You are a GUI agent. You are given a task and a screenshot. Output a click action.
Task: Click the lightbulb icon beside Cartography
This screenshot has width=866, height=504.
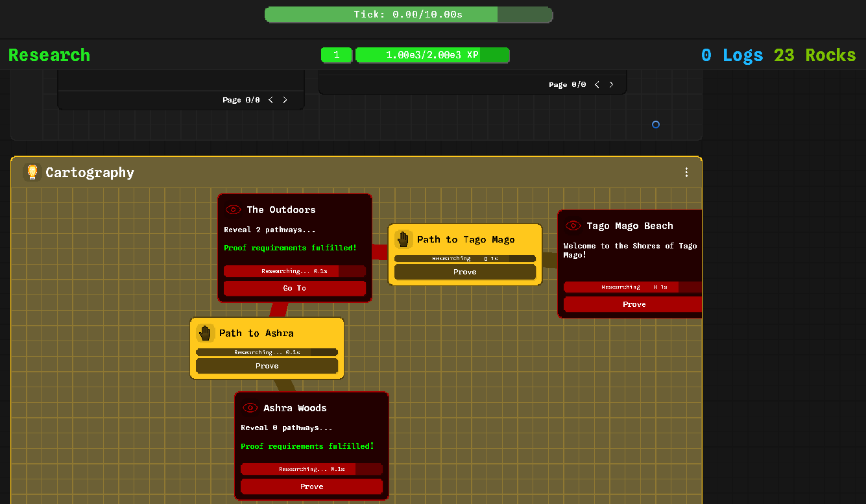coord(32,172)
